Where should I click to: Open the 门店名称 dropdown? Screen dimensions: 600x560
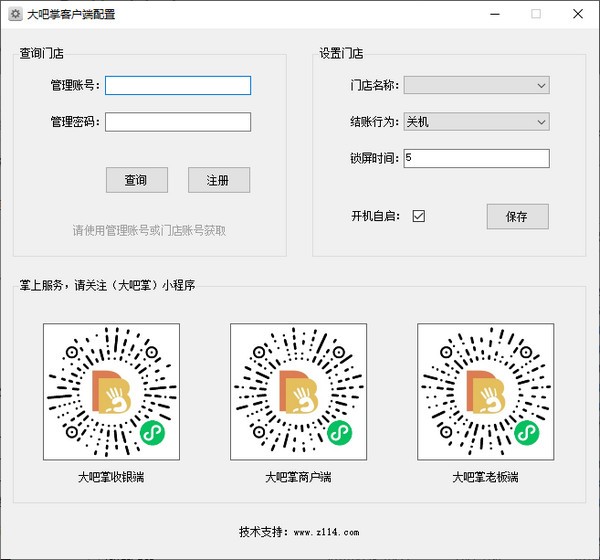tap(476, 86)
